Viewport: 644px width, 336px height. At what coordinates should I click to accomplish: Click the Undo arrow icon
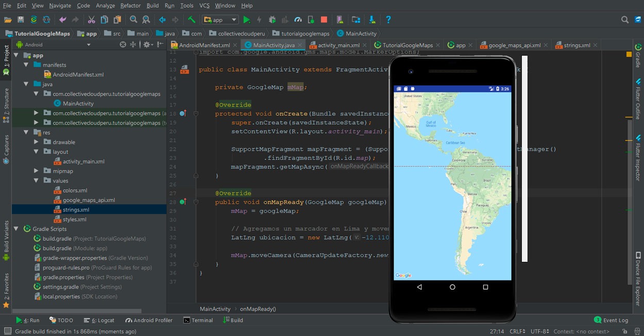point(63,20)
